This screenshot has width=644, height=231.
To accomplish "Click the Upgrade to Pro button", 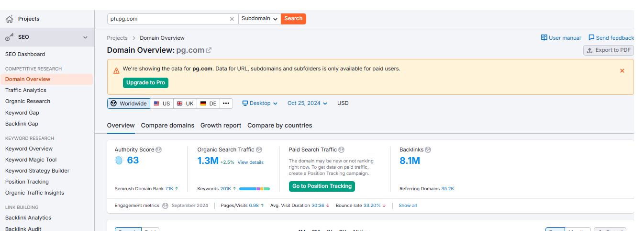I will pos(145,83).
